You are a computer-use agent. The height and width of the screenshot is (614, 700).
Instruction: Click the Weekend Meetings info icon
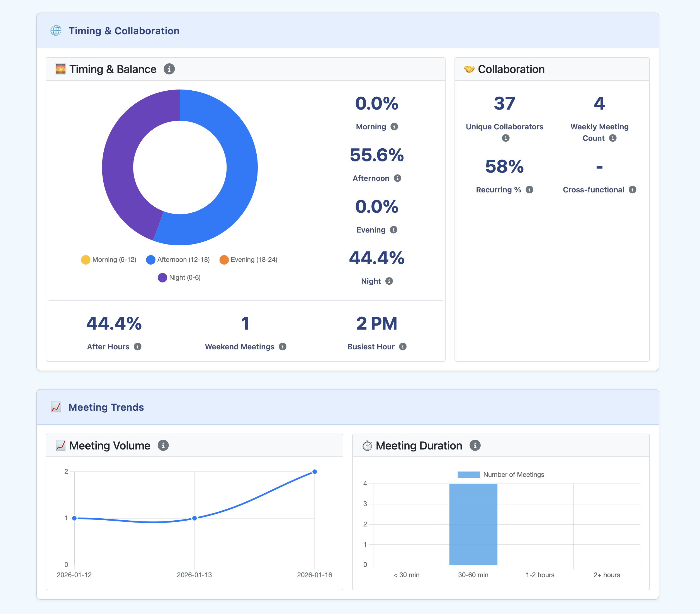pyautogui.click(x=283, y=346)
